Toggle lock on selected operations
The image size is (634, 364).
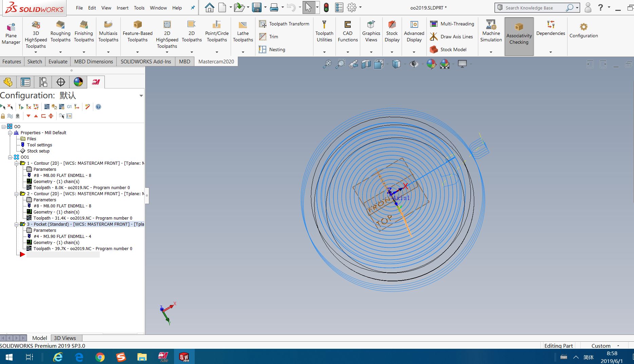point(3,116)
